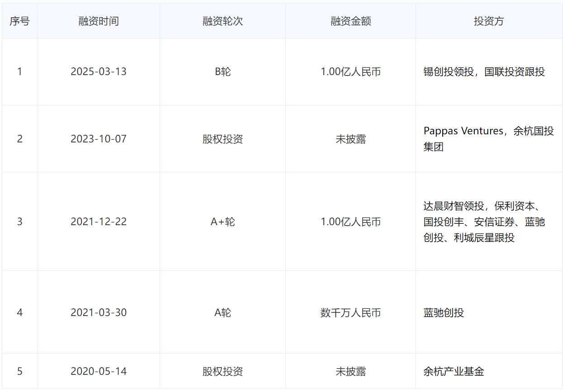Click the date 2025-03-13
Screen dimensions: 563x392
pos(99,72)
